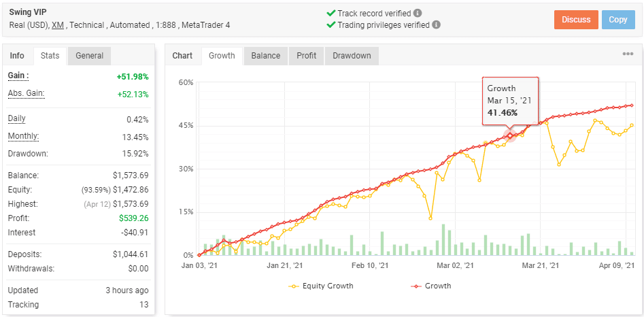Screen dimensions: 644x317
Task: Click the green Trading privileges verified checkmark
Action: point(331,25)
